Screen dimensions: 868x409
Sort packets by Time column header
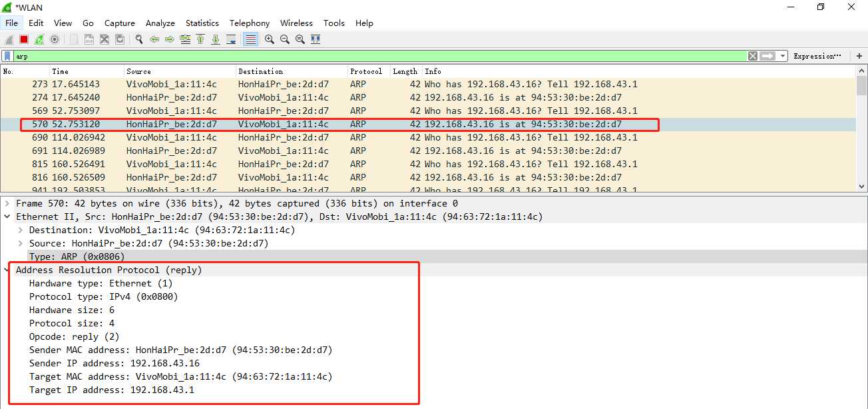pyautogui.click(x=87, y=71)
